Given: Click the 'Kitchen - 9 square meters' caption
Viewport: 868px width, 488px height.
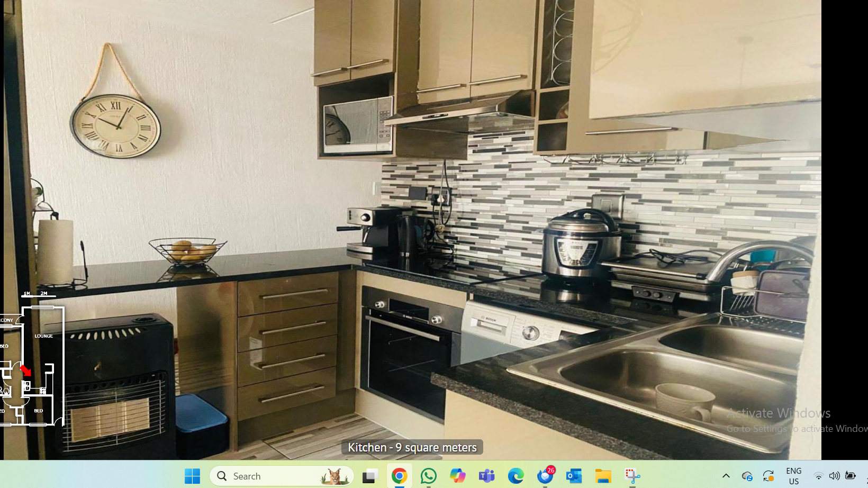Looking at the screenshot, I should click(412, 448).
